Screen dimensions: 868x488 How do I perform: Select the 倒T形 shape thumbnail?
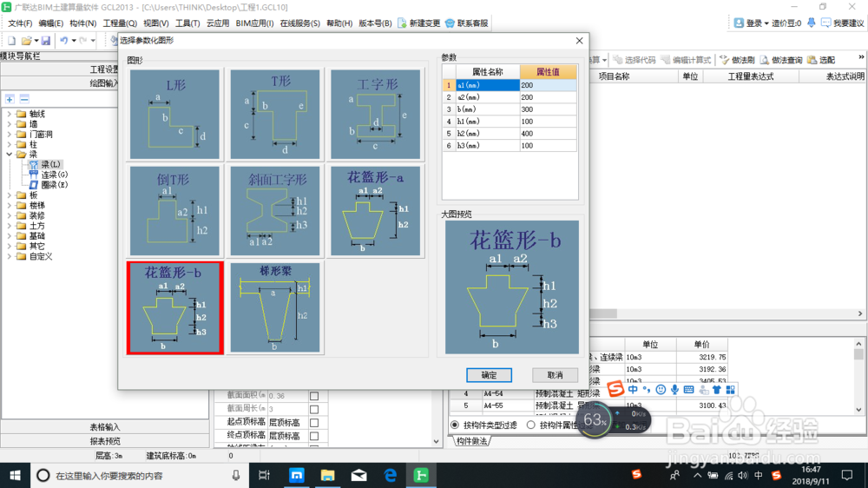click(174, 211)
